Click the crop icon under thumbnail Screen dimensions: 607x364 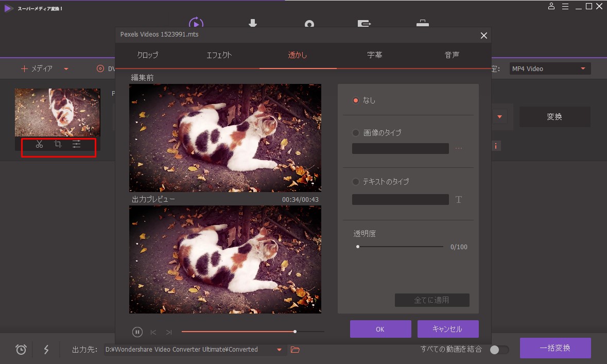[x=58, y=145]
